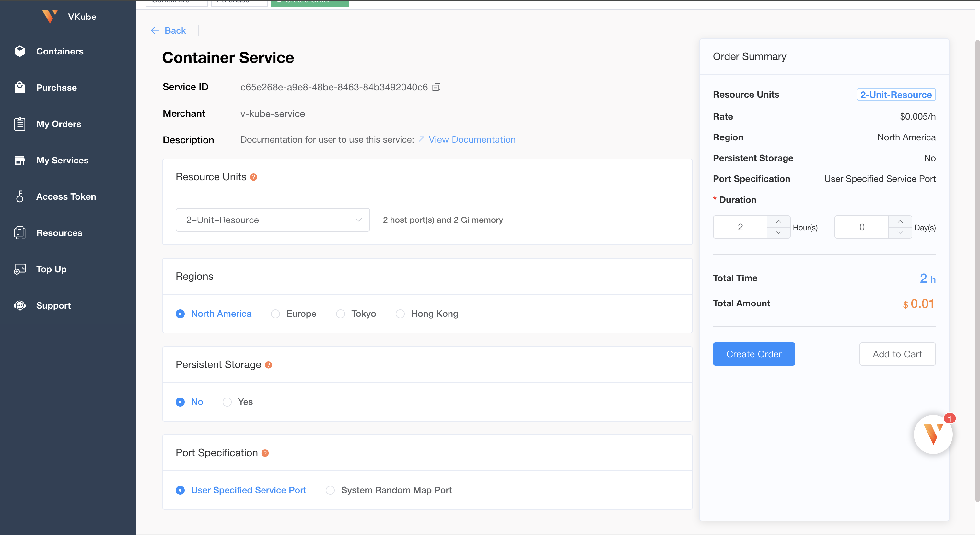Increase the Hour(s) duration with up arrow
Viewport: 980px width, 535px height.
coord(778,221)
